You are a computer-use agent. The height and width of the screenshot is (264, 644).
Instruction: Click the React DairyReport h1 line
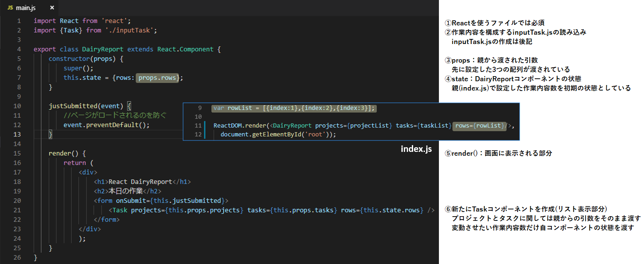click(x=142, y=181)
